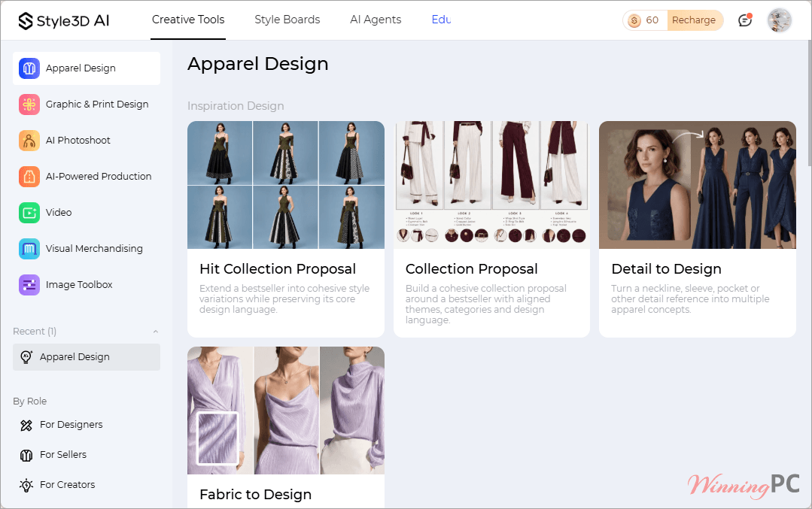Image resolution: width=812 pixels, height=509 pixels.
Task: Click the By Role section label
Action: click(x=29, y=401)
